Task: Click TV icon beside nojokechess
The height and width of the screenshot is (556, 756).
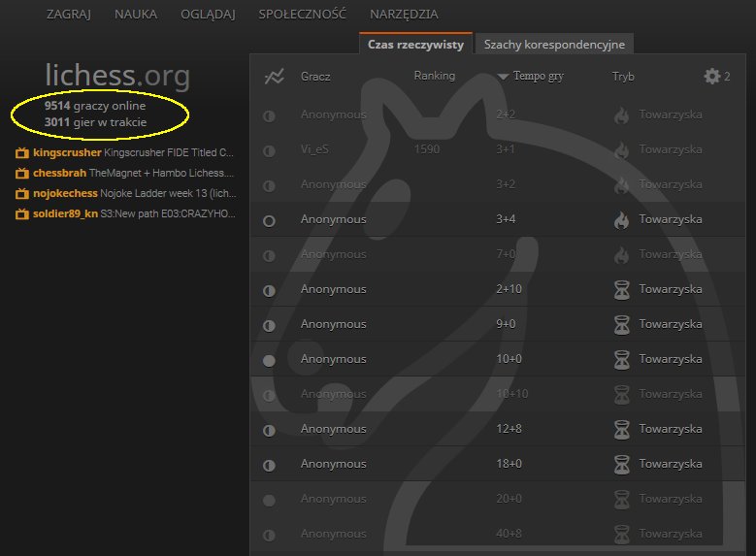Action: click(21, 193)
